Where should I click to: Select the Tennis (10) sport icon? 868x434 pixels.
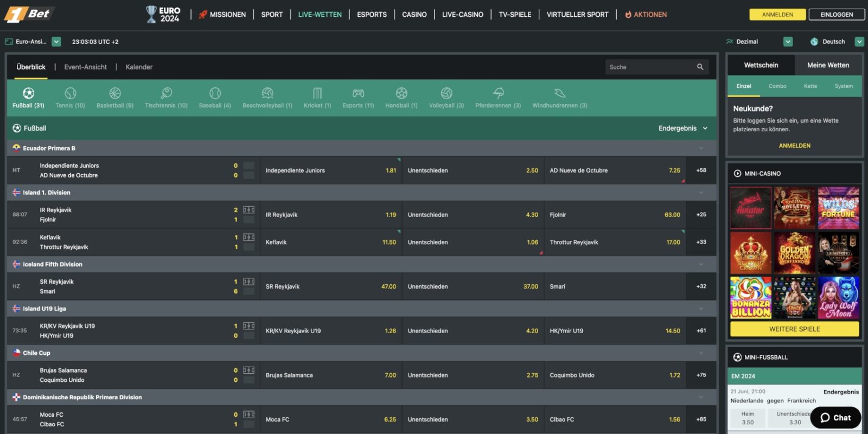coord(71,93)
